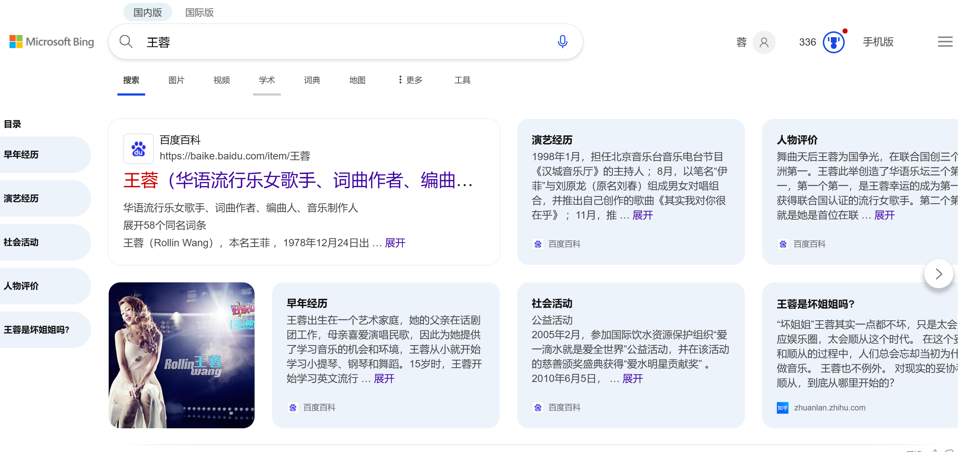The height and width of the screenshot is (452, 980).
Task: Click the Microsoft Bing logo
Action: click(52, 42)
